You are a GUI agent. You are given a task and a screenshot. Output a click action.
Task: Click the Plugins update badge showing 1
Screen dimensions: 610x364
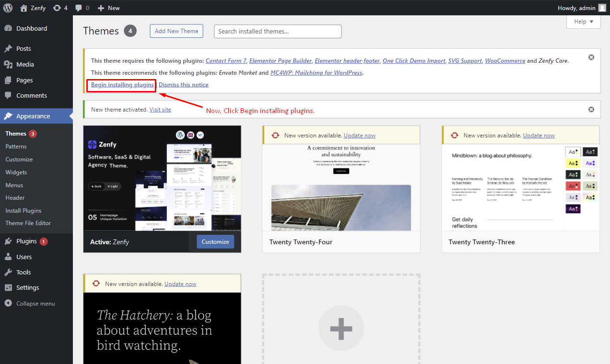coord(44,241)
